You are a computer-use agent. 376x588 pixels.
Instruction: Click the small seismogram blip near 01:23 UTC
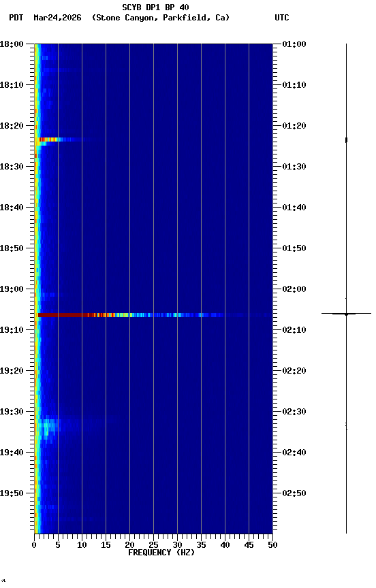346,140
